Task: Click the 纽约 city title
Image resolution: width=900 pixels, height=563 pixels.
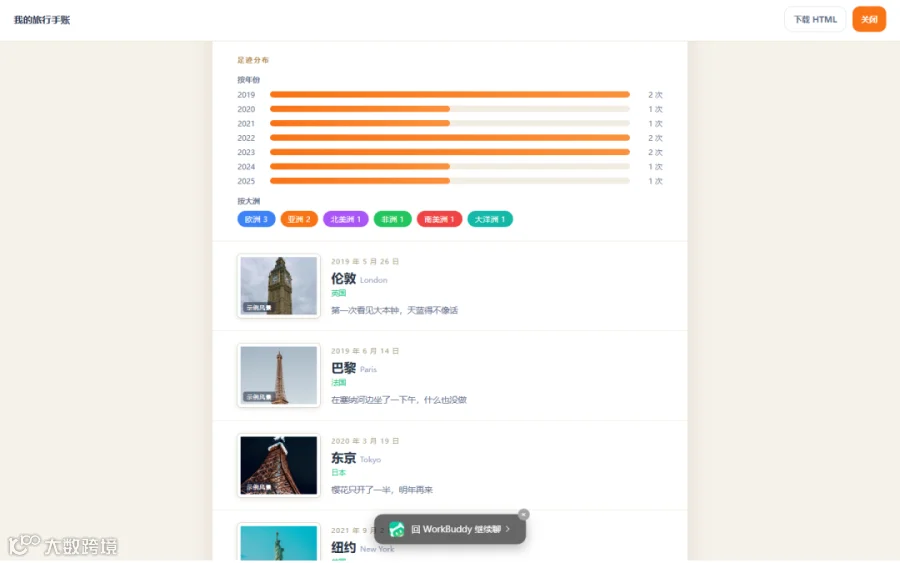Action: [x=343, y=548]
